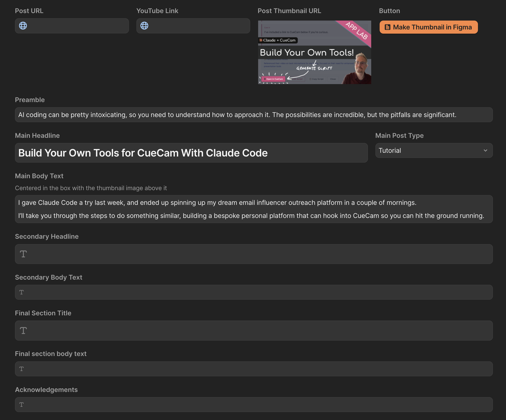Click text icon in Acknowledgements field
Viewport: 506px width, 420px height.
21,405
